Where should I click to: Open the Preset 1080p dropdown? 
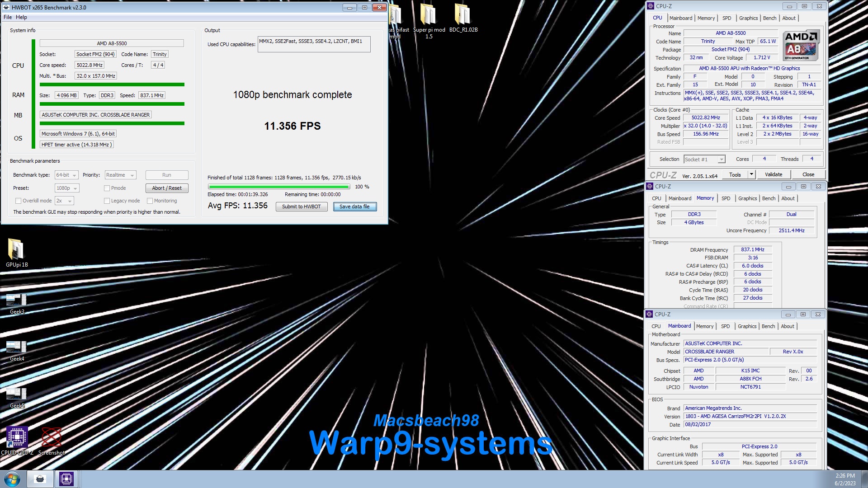[x=67, y=188]
